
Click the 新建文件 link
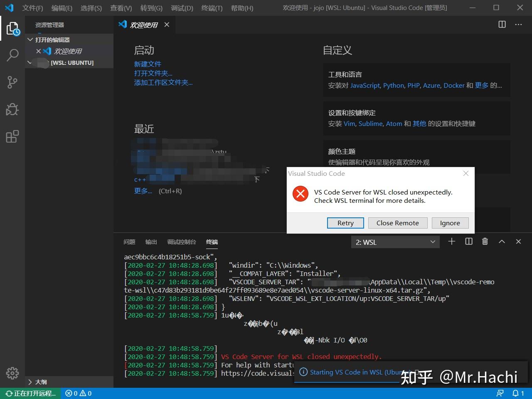point(148,64)
